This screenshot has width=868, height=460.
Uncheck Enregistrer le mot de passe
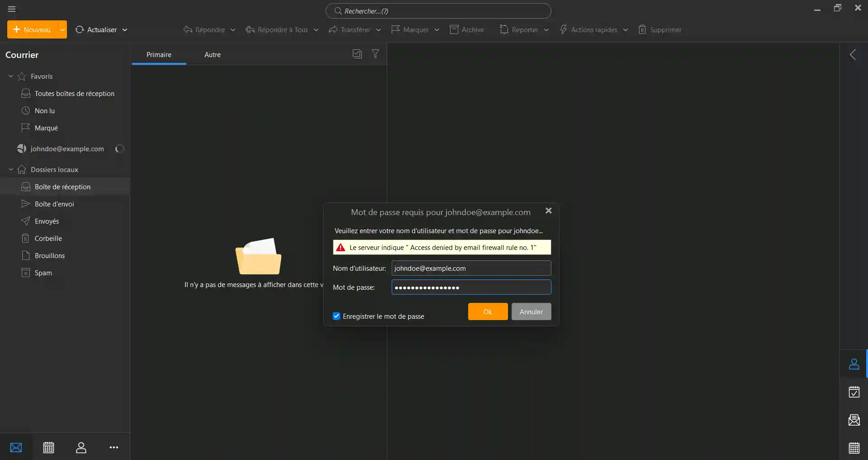coord(336,316)
